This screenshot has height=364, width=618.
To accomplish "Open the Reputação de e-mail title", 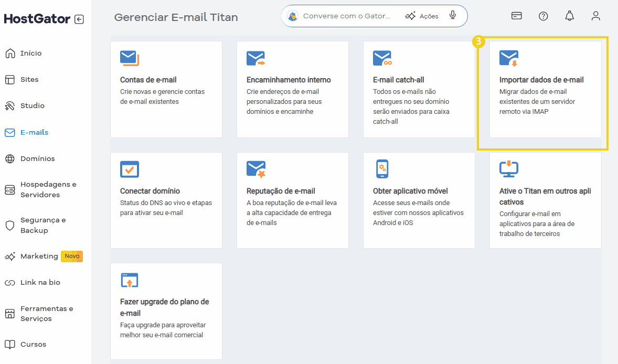I will 281,191.
